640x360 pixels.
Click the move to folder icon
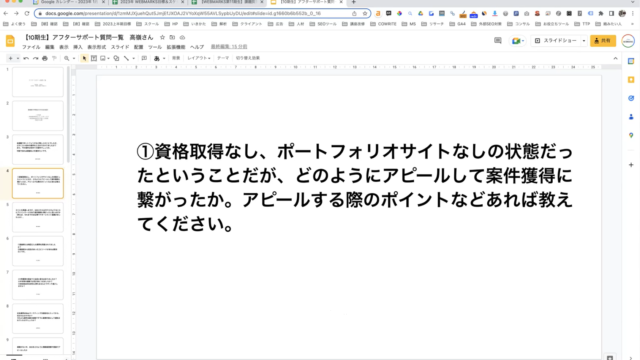pyautogui.click(x=172, y=38)
